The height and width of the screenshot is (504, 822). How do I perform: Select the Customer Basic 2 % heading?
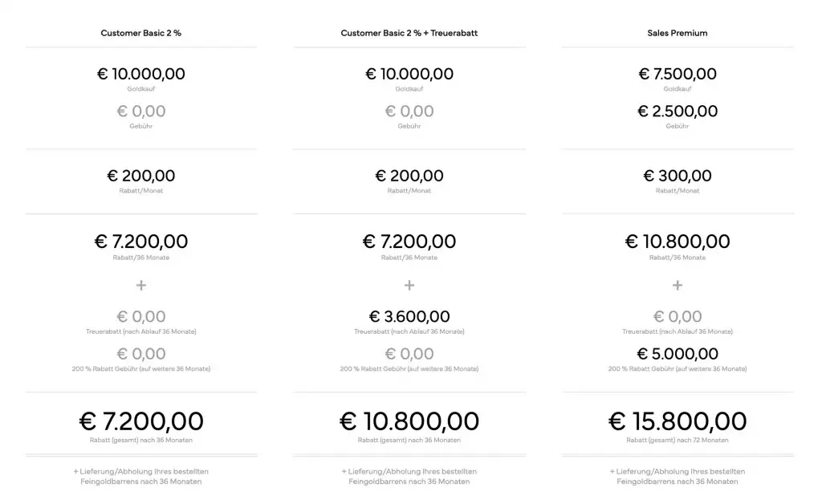(141, 34)
